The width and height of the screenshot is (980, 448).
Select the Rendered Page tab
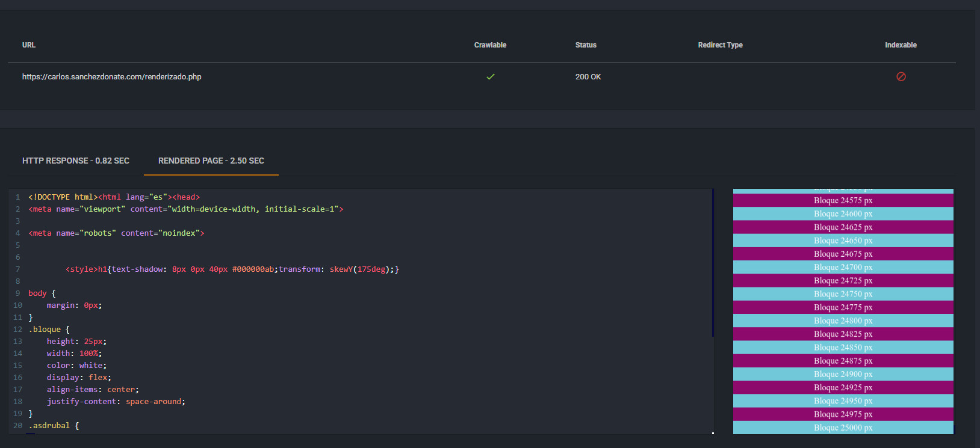tap(211, 161)
